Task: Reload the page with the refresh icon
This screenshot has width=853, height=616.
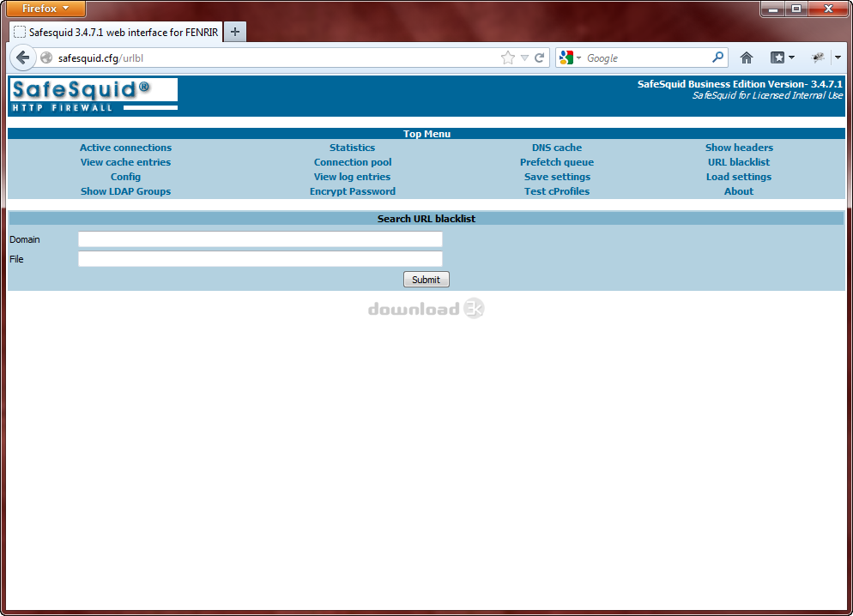Action: [x=539, y=57]
